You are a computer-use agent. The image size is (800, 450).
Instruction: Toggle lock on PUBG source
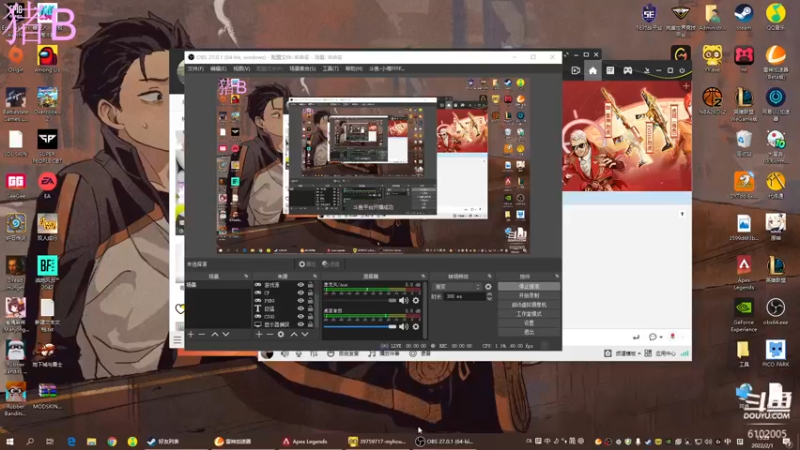pos(310,301)
